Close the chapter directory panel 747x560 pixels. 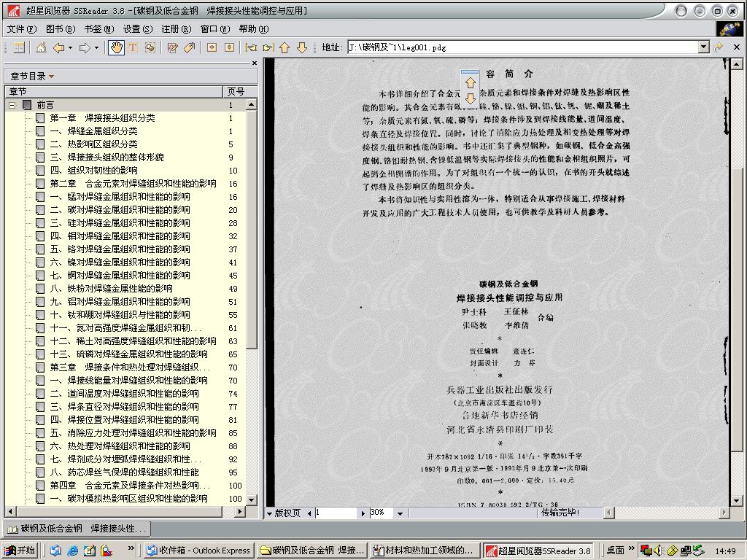(255, 63)
